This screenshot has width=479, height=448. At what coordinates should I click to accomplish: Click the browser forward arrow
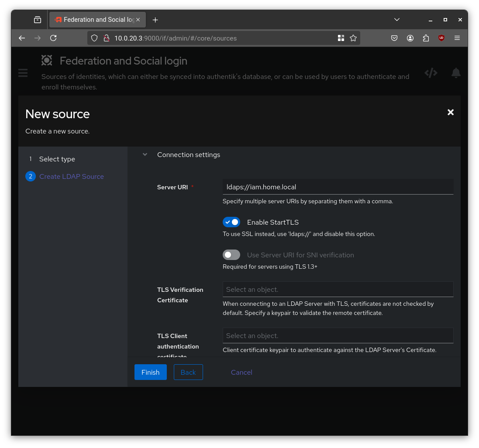(x=38, y=38)
